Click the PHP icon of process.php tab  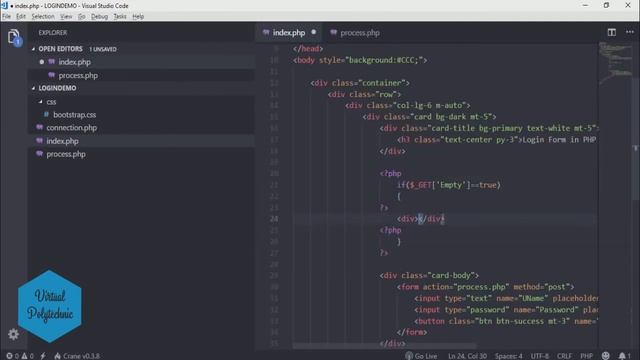[333, 32]
